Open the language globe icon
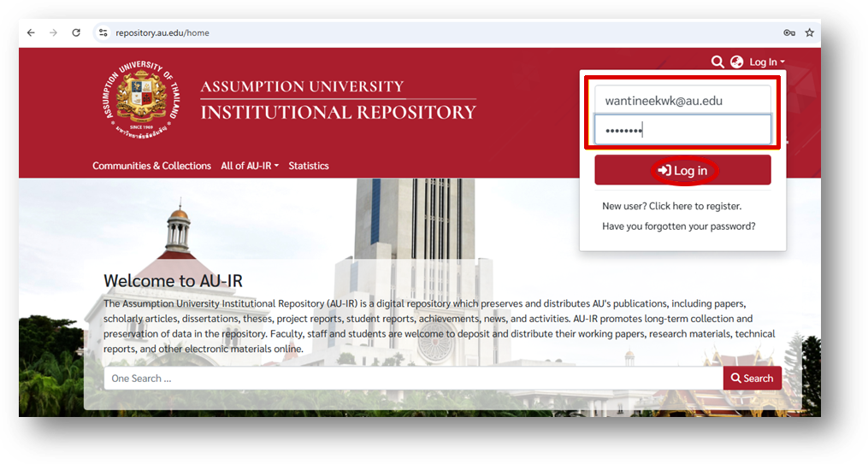The height and width of the screenshot is (464, 868). click(737, 62)
